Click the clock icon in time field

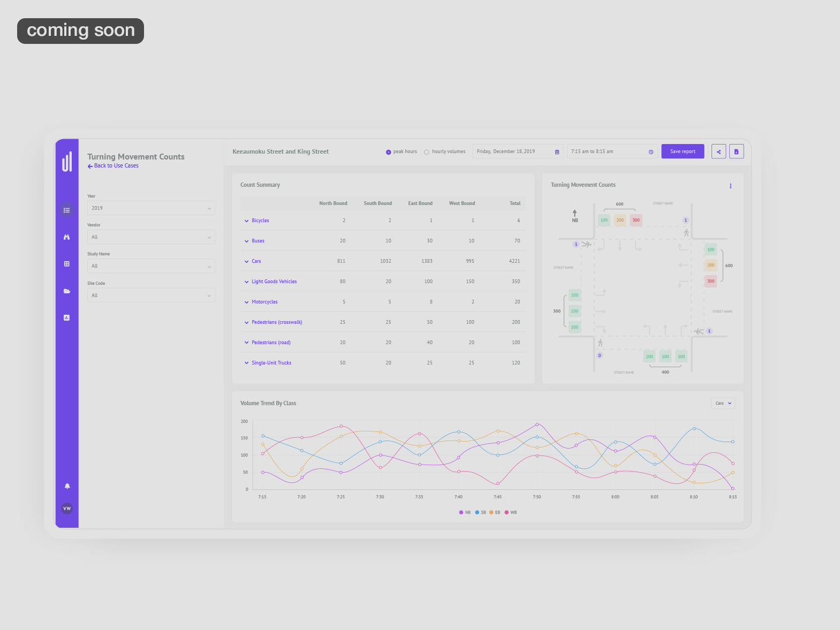click(x=651, y=152)
